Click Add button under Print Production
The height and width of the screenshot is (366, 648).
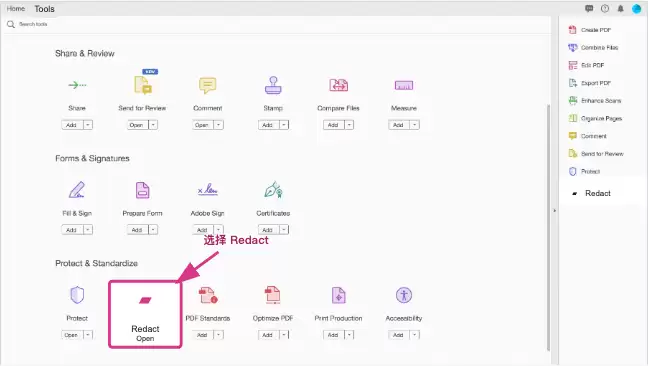point(334,335)
